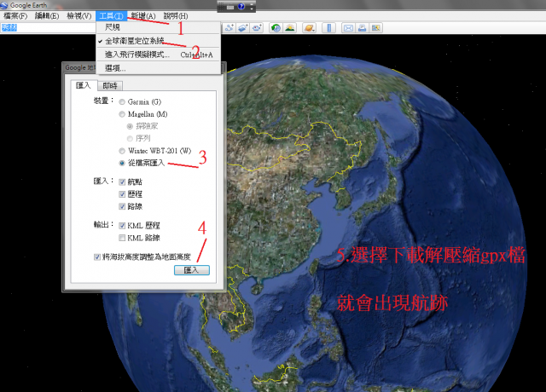Toggle sunlight across the landscape icon
546x392 pixels.
(290, 28)
